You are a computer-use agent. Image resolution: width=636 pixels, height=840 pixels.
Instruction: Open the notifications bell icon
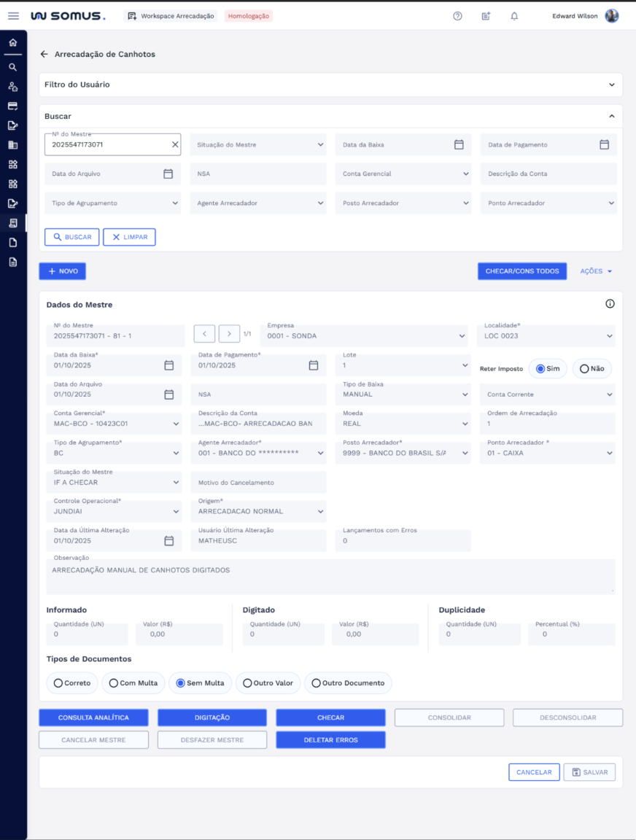coord(514,16)
